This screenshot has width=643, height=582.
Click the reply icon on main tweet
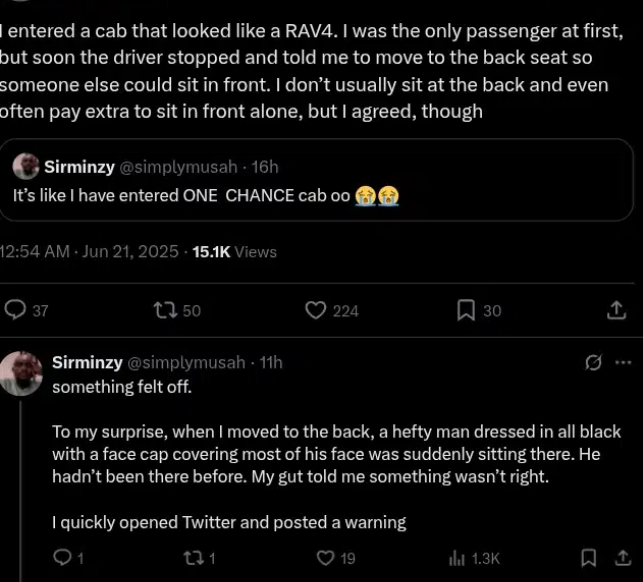click(16, 311)
